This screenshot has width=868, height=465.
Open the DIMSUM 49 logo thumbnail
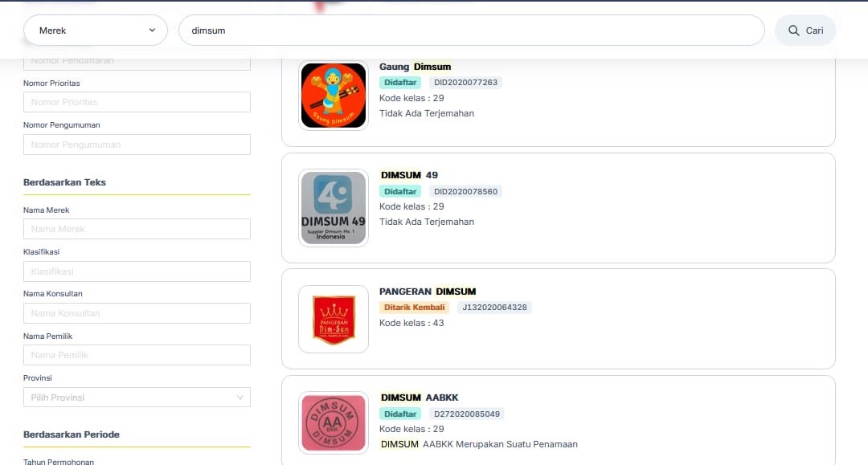click(334, 208)
